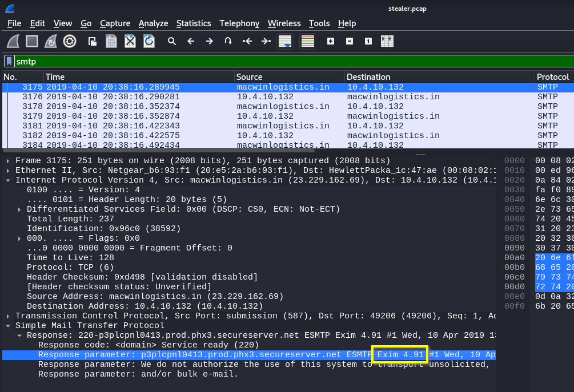Image resolution: width=574 pixels, height=392 pixels.
Task: Select packet 3179 in the list
Action: 171,116
